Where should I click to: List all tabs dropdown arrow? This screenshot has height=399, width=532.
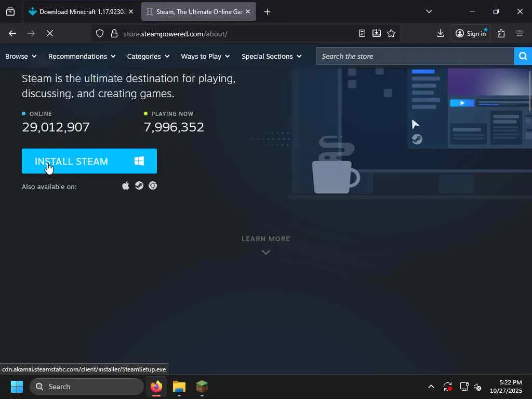429,11
